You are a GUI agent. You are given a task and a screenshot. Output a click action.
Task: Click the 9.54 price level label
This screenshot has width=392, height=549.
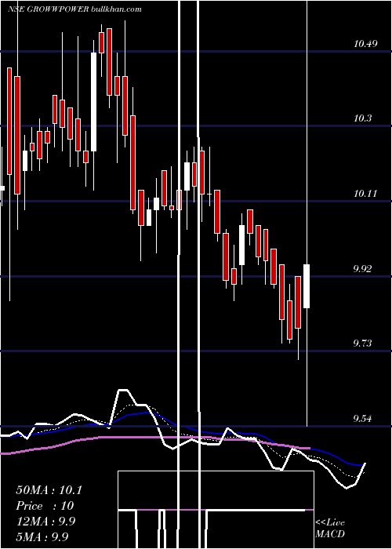(362, 418)
